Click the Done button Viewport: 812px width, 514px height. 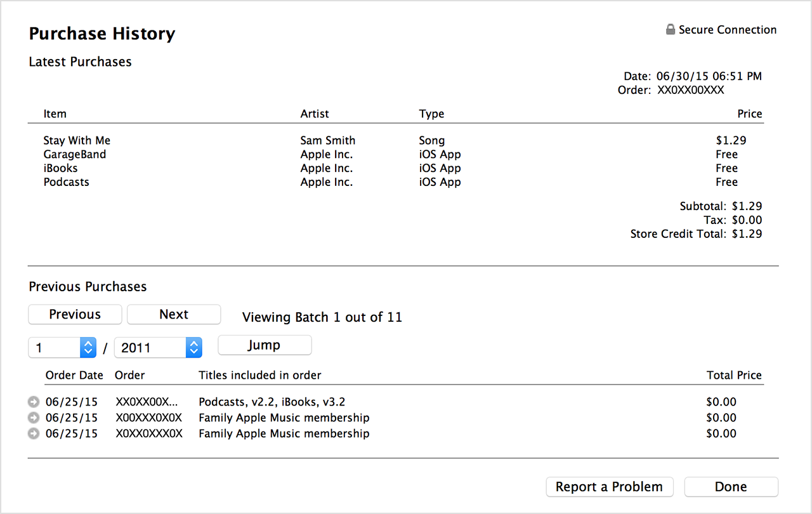tap(731, 487)
